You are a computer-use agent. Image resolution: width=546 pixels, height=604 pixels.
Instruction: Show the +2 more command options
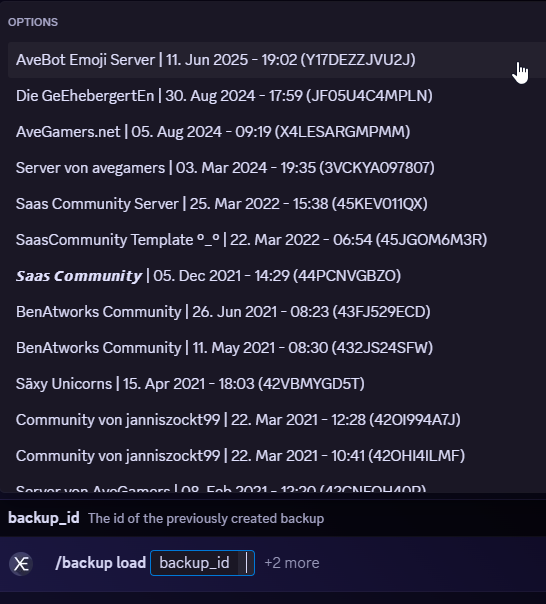coord(292,563)
